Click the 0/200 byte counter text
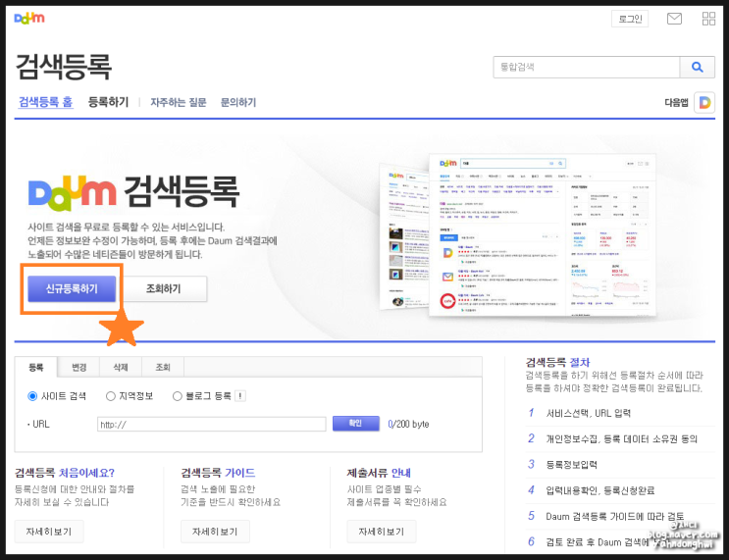 408,425
